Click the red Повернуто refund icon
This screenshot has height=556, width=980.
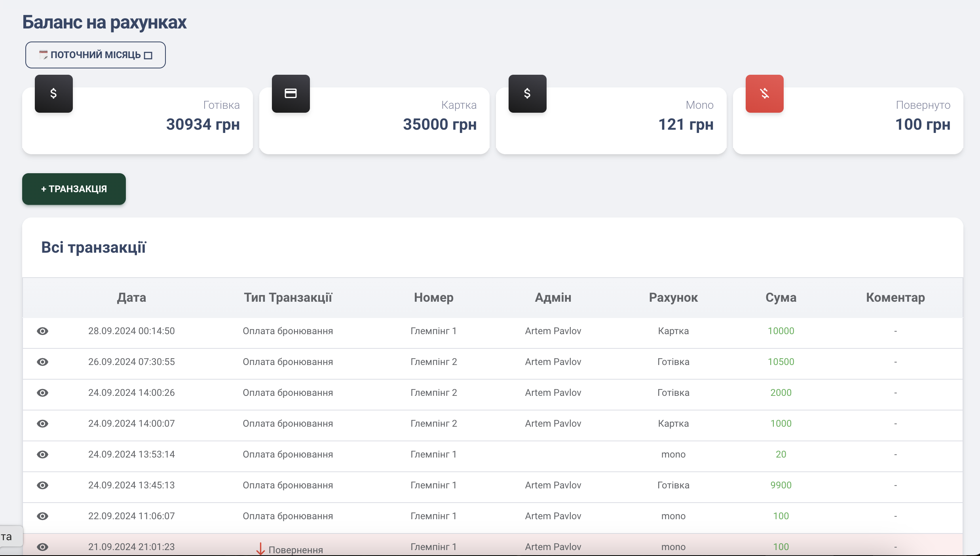click(765, 94)
